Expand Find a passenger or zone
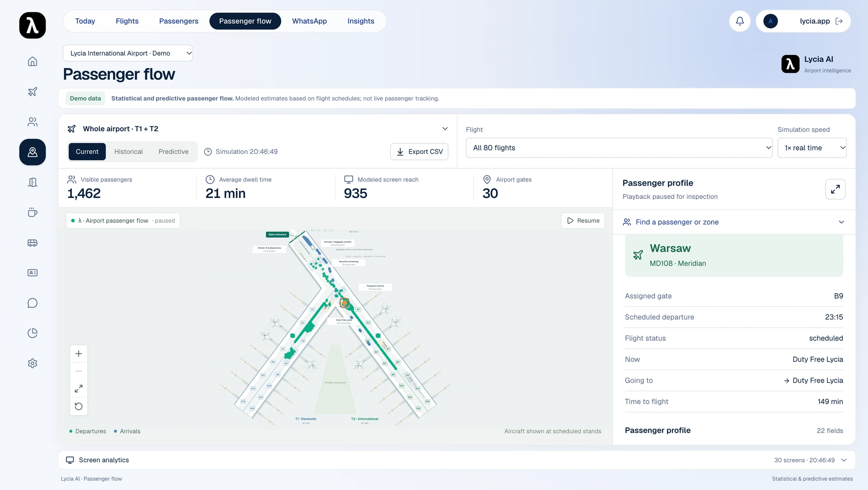 pos(734,222)
